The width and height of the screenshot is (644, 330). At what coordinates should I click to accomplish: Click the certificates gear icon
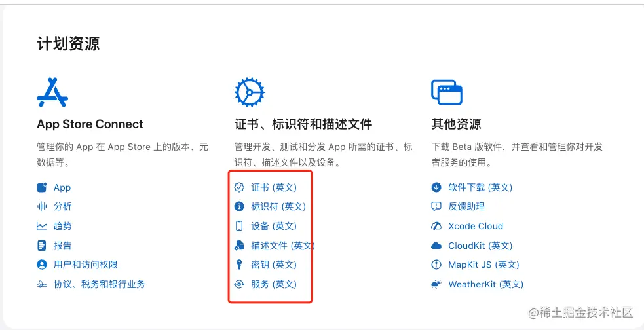click(250, 92)
